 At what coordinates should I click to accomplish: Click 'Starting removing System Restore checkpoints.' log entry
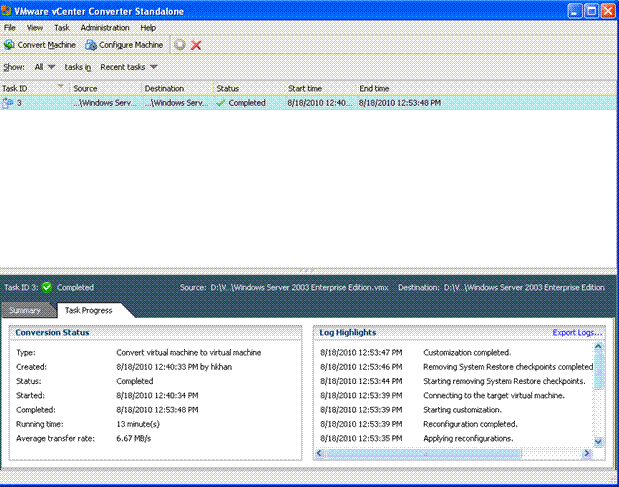(504, 381)
